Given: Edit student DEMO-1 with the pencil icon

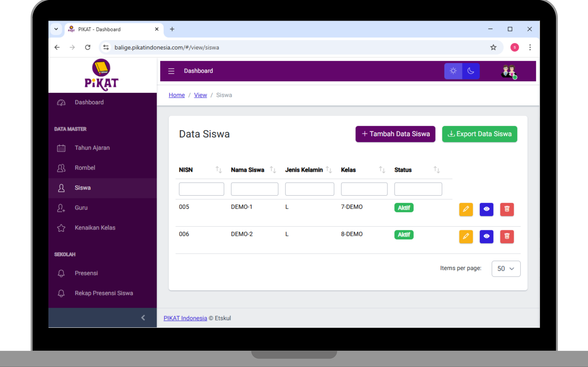Looking at the screenshot, I should point(466,210).
